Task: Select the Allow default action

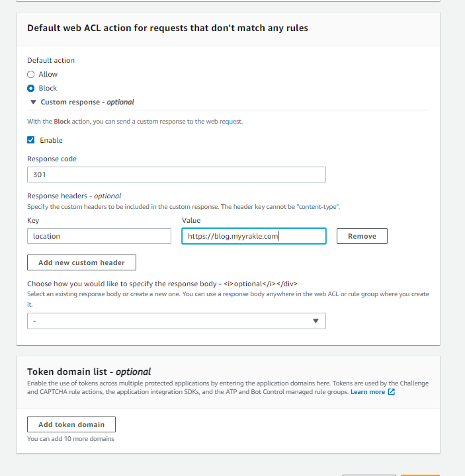Action: pos(31,75)
